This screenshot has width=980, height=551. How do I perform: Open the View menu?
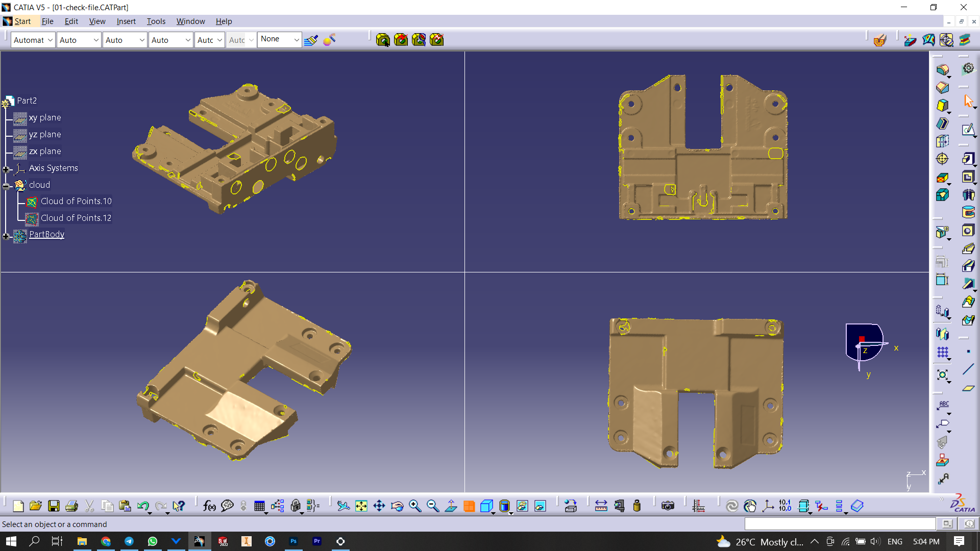pyautogui.click(x=97, y=21)
